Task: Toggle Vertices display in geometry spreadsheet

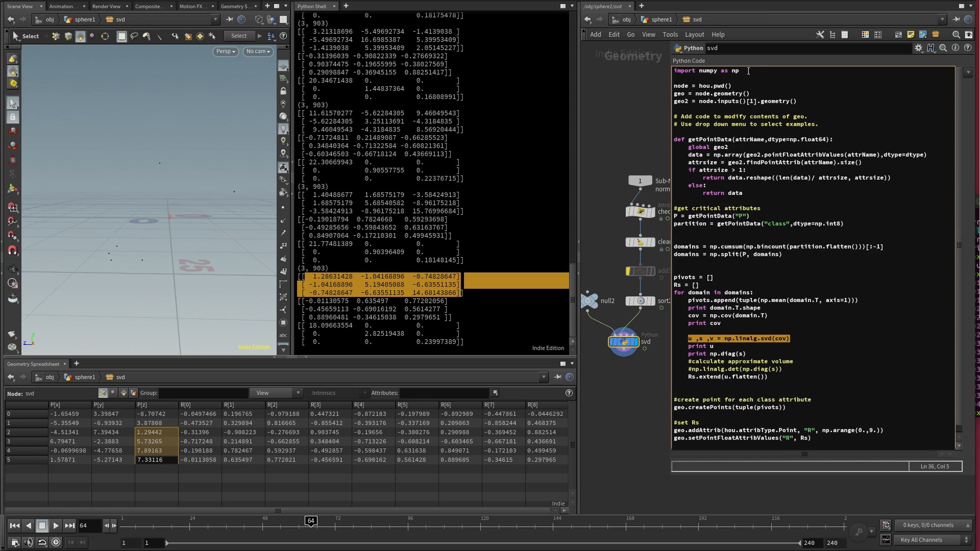Action: point(113,393)
